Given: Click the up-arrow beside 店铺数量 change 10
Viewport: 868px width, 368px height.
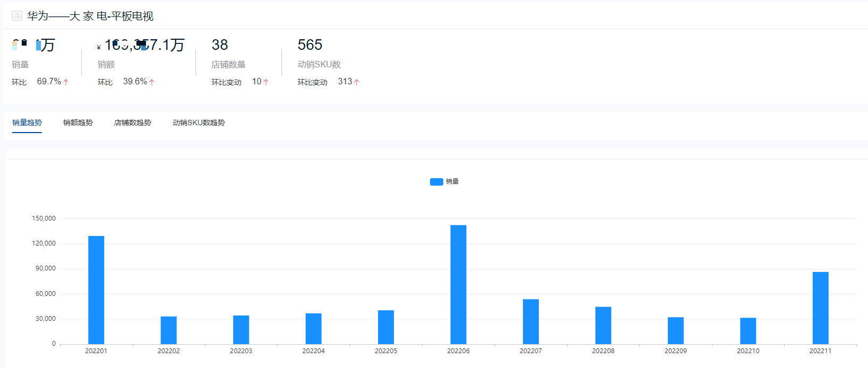Looking at the screenshot, I should [266, 82].
